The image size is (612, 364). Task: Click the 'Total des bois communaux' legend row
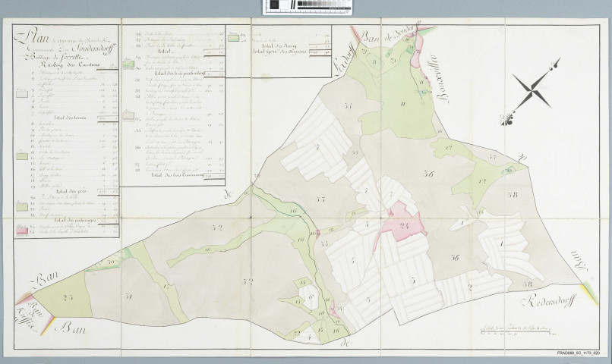tap(173, 176)
